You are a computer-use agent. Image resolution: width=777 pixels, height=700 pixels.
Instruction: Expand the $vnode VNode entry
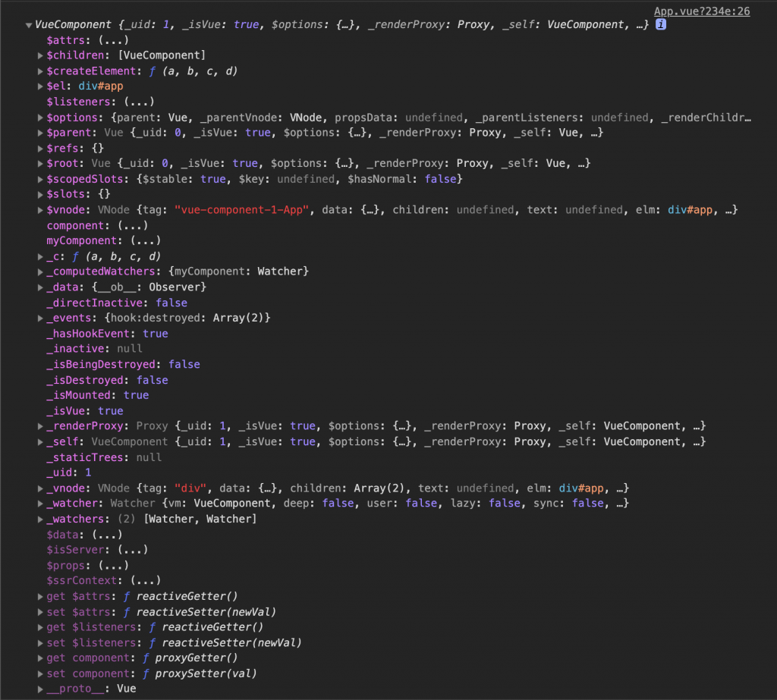point(40,210)
